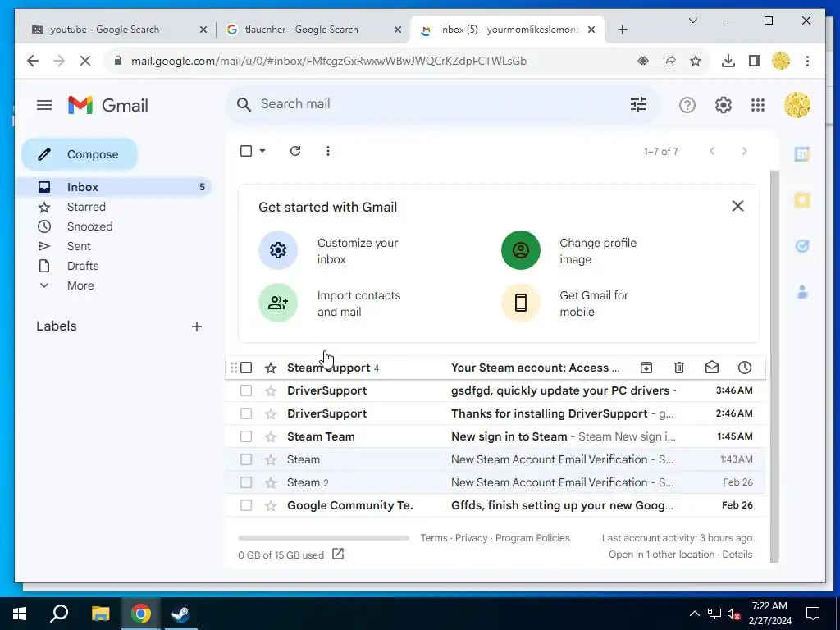Archive the Steam Support email
This screenshot has width=840, height=630.
[x=646, y=367]
